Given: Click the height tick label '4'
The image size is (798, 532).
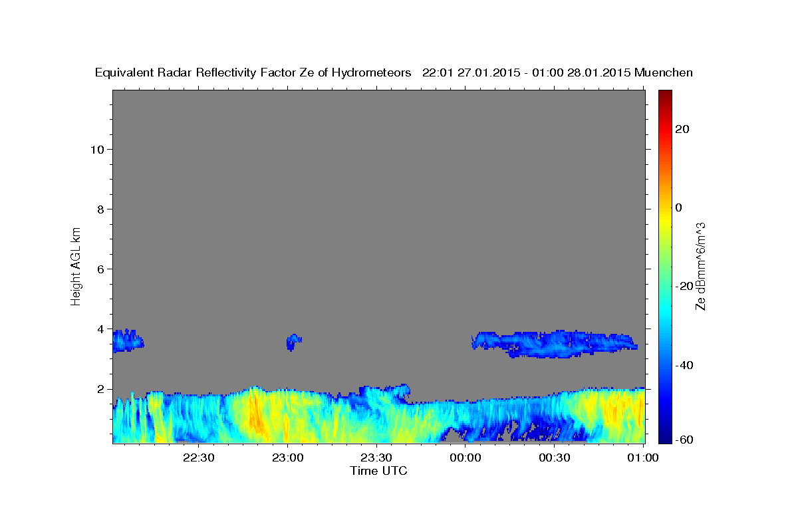Looking at the screenshot, I should click(x=100, y=329).
